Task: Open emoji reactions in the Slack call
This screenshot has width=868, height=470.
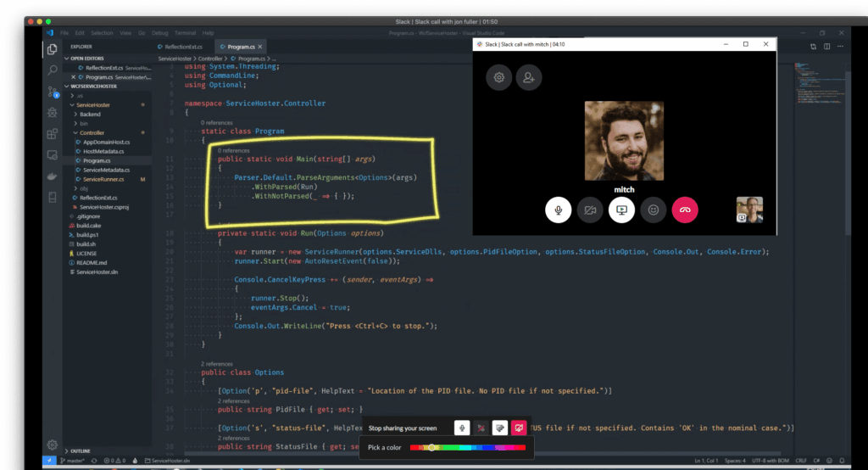Action: click(653, 210)
